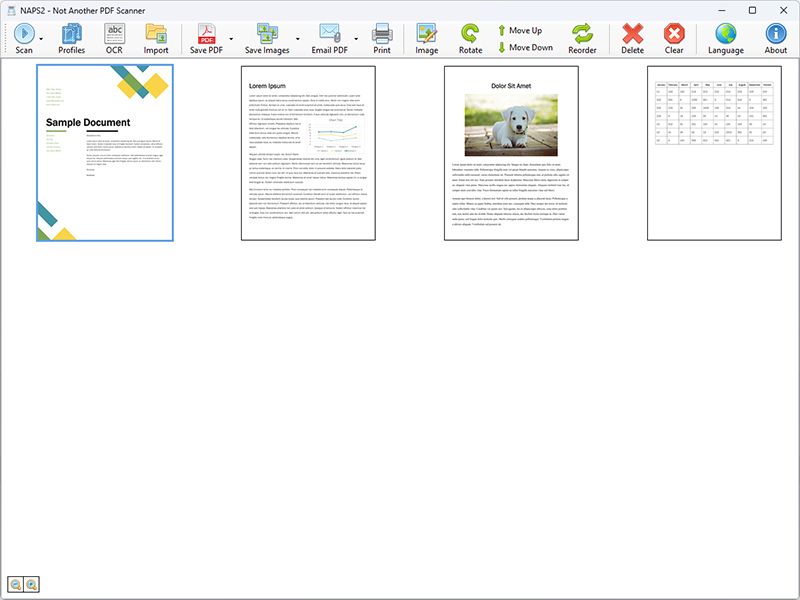Save pages with Save PDF
The height and width of the screenshot is (600, 800).
click(206, 39)
